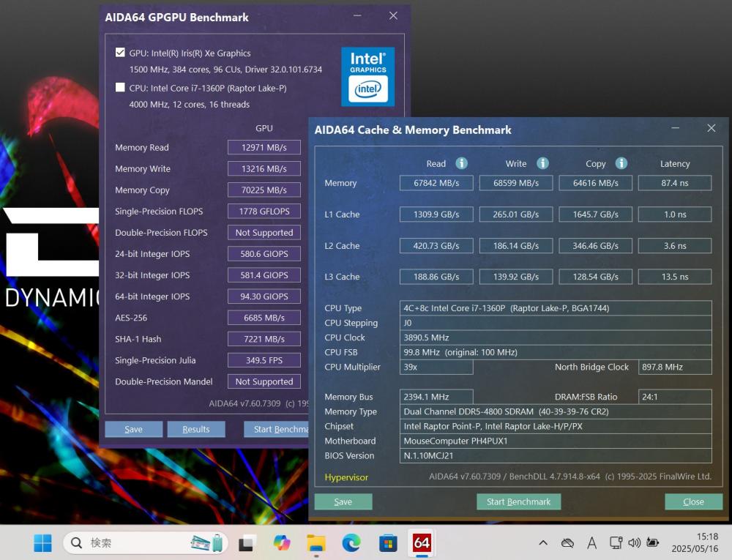
Task: Click the volume speaker tray icon
Action: tap(634, 542)
